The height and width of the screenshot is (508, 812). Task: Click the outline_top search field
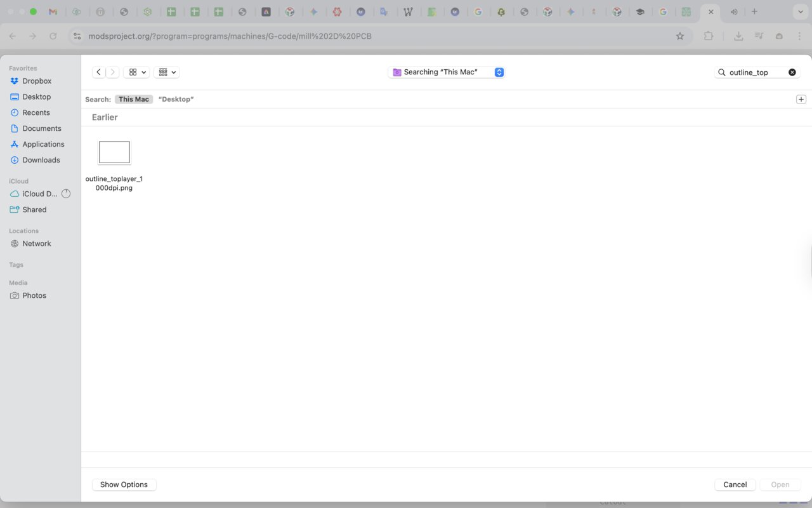tap(757, 72)
